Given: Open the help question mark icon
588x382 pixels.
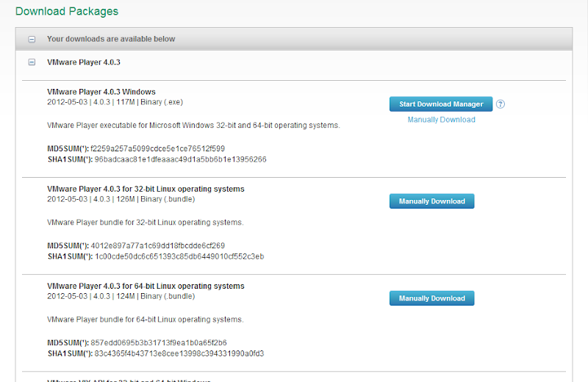Looking at the screenshot, I should tap(501, 104).
